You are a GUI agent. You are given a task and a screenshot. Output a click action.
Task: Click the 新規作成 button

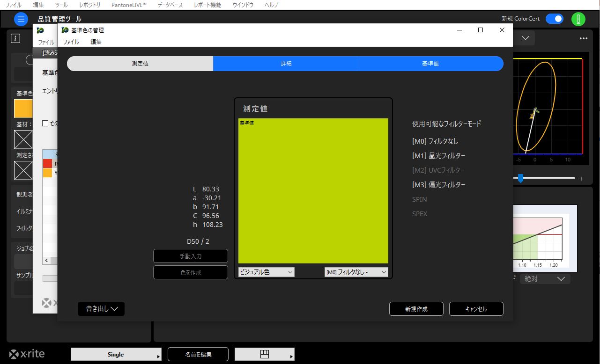pyautogui.click(x=416, y=309)
